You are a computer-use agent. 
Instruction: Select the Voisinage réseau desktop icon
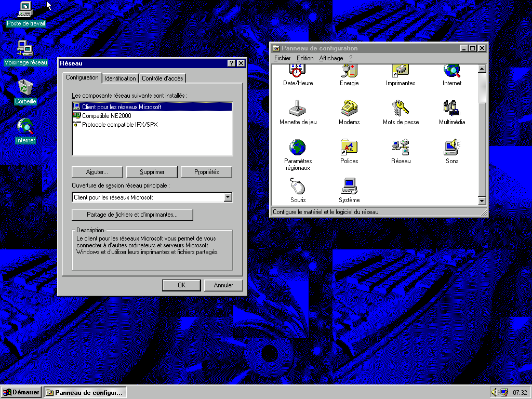click(25, 48)
